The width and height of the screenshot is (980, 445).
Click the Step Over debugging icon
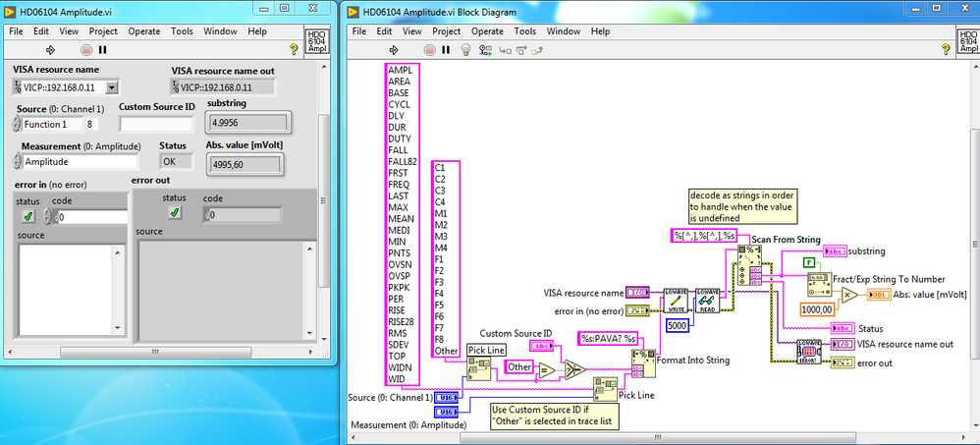click(x=520, y=51)
